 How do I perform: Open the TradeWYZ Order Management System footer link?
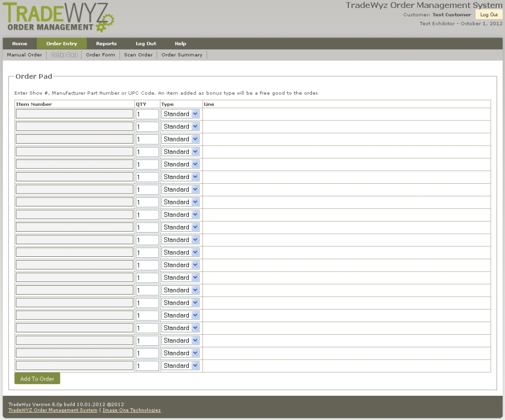pyautogui.click(x=53, y=410)
